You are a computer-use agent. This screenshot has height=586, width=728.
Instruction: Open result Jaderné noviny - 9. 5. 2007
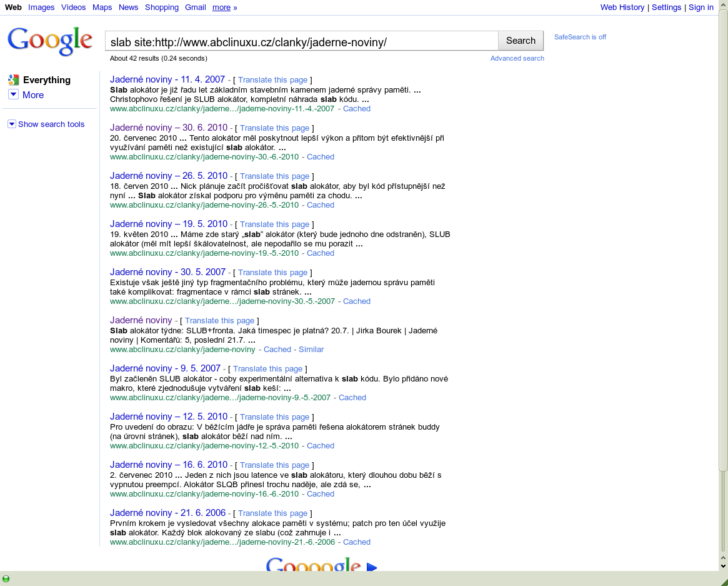click(x=166, y=368)
